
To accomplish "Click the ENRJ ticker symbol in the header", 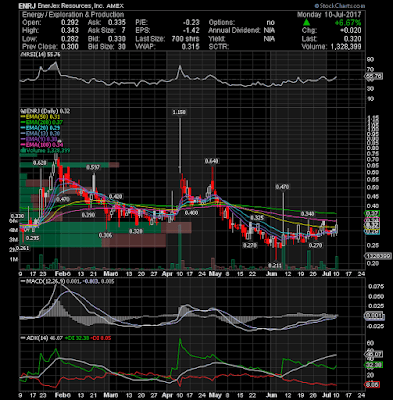I will (28, 6).
